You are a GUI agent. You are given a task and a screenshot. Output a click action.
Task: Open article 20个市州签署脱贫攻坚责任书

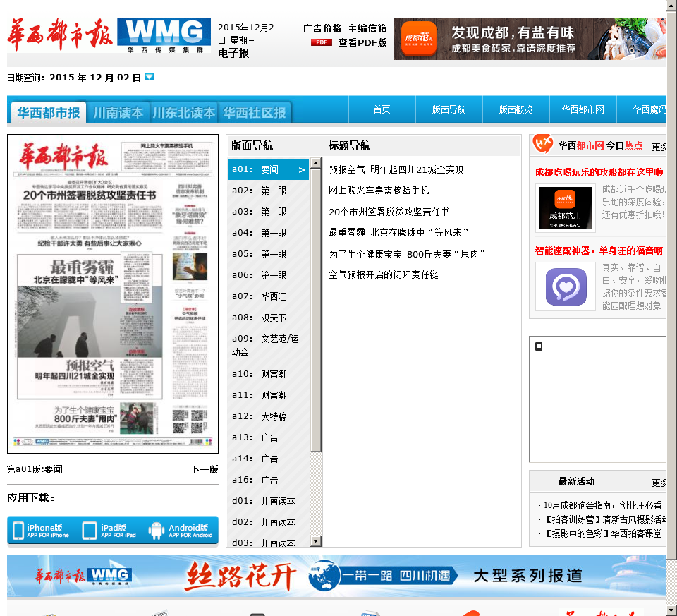(x=389, y=212)
